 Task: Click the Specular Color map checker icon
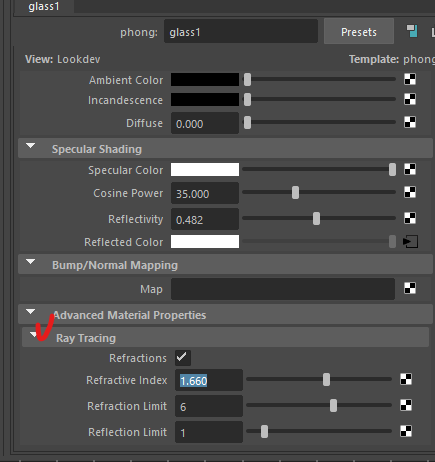(x=410, y=169)
